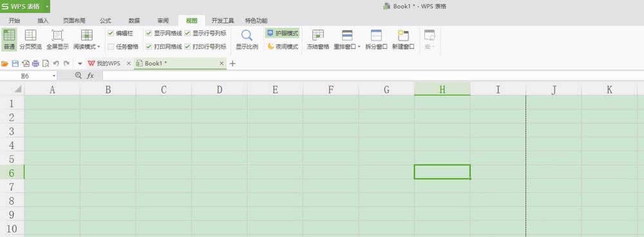Open the 开发工具 ribbon tab
This screenshot has height=237, width=644.
pos(223,21)
